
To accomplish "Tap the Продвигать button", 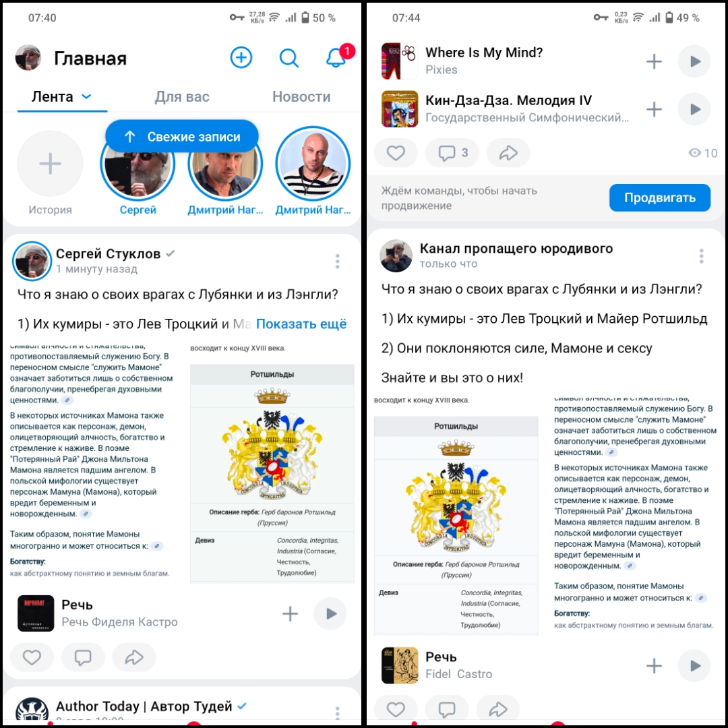I will click(660, 198).
